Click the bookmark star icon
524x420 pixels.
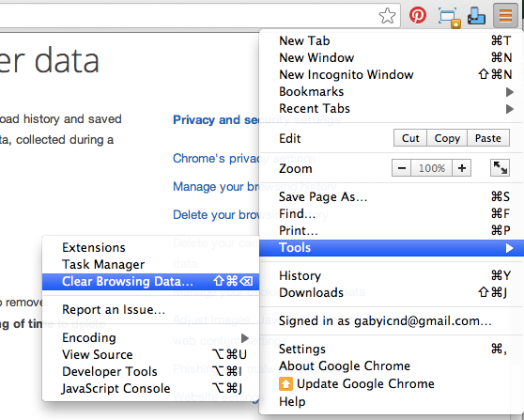point(387,16)
